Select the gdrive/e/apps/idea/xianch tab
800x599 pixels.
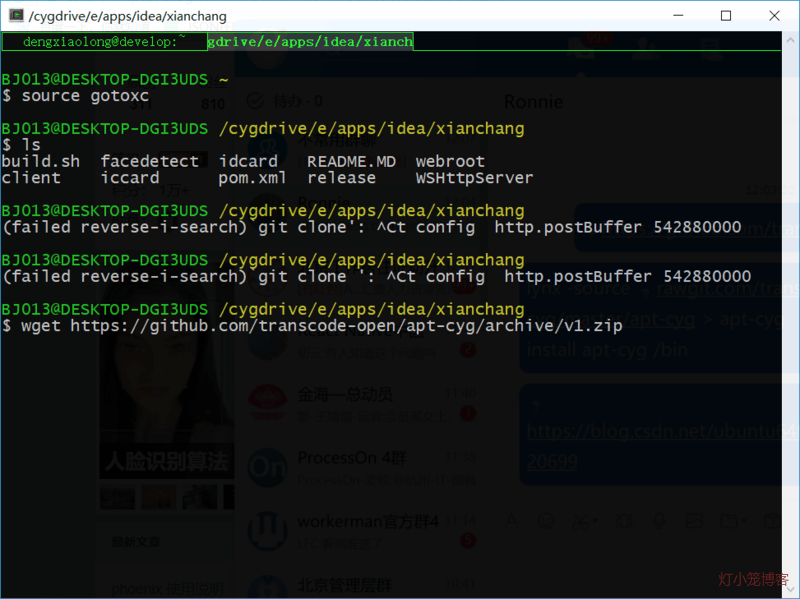[x=310, y=41]
